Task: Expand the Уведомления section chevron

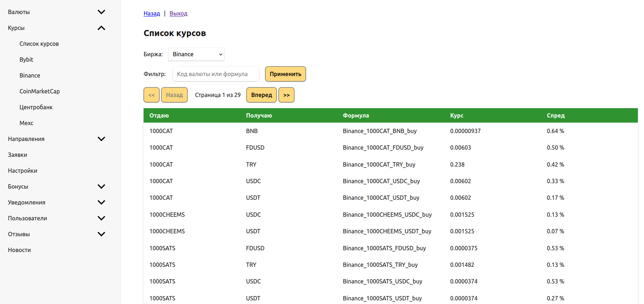Action: click(x=101, y=202)
